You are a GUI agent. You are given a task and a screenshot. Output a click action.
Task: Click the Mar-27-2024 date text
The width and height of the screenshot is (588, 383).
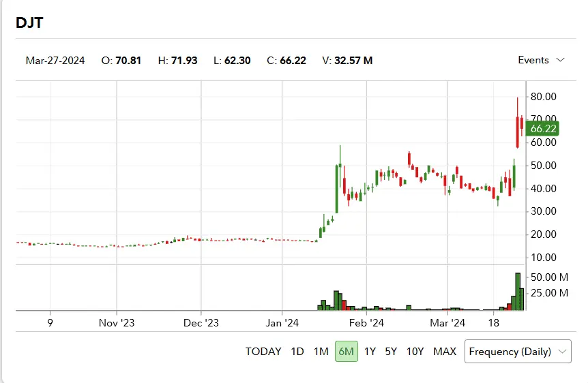point(55,61)
